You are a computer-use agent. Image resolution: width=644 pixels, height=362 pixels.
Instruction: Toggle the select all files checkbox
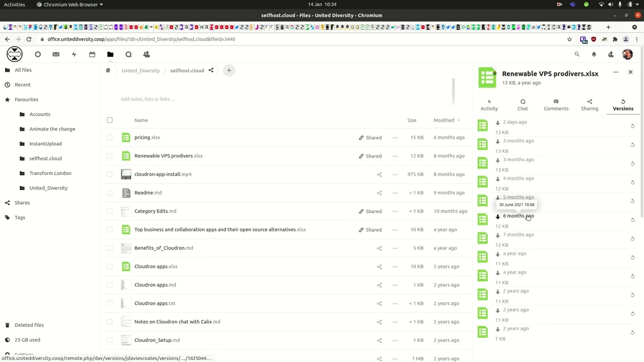click(110, 120)
